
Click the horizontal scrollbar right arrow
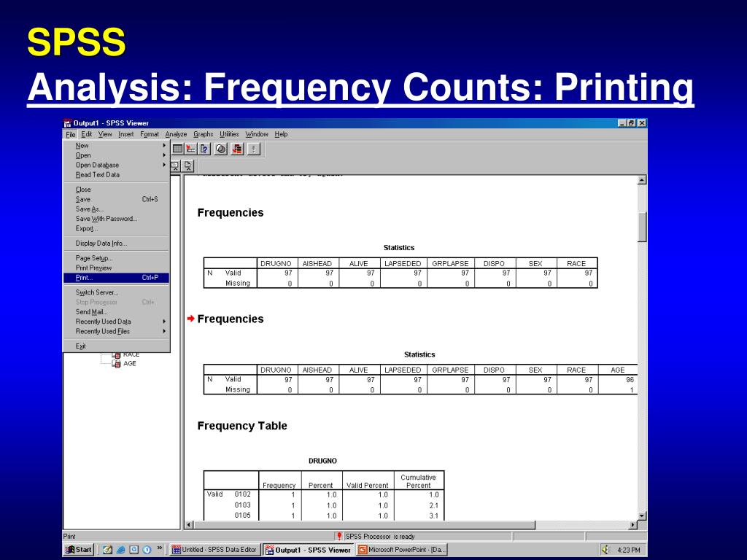click(x=633, y=525)
